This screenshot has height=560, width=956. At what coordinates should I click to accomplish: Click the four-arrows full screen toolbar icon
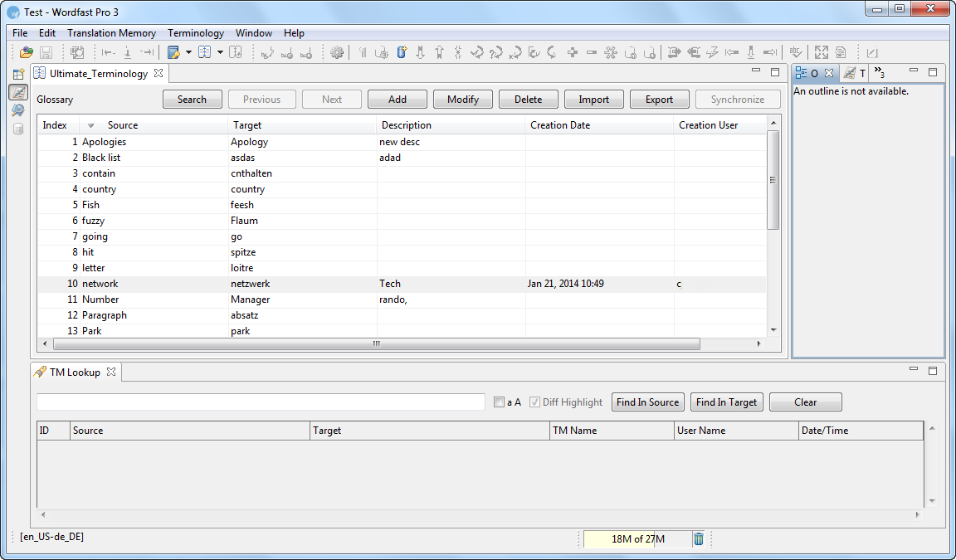[x=822, y=52]
